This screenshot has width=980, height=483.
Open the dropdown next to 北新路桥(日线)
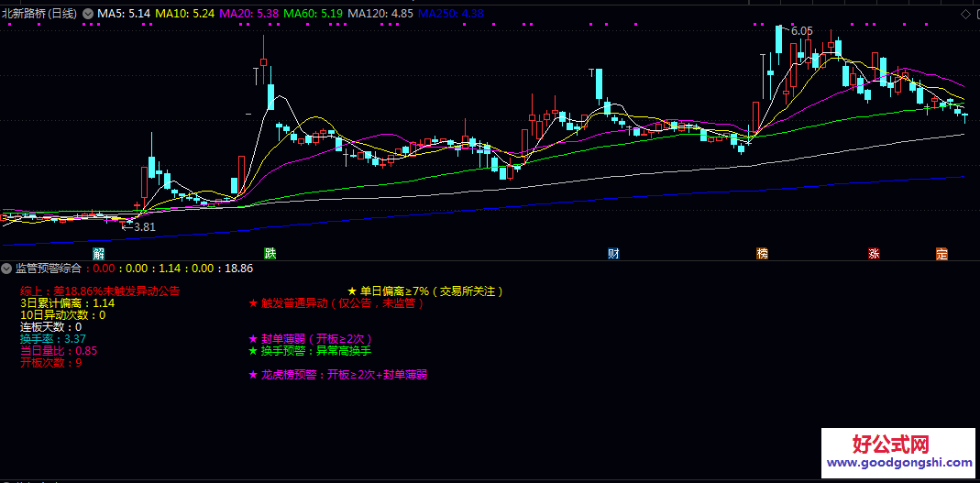(88, 14)
